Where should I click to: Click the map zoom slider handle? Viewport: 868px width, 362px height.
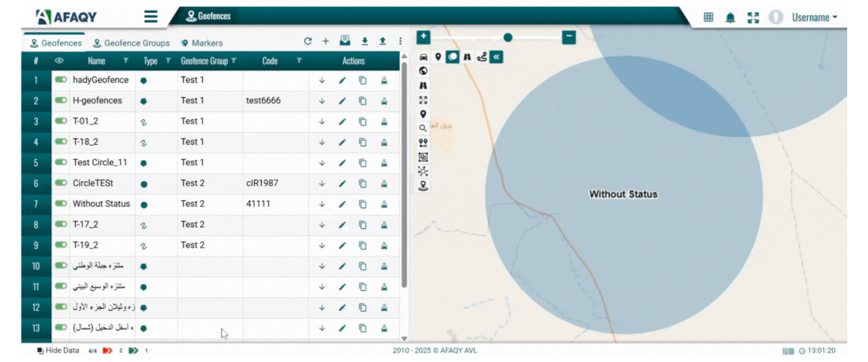508,37
